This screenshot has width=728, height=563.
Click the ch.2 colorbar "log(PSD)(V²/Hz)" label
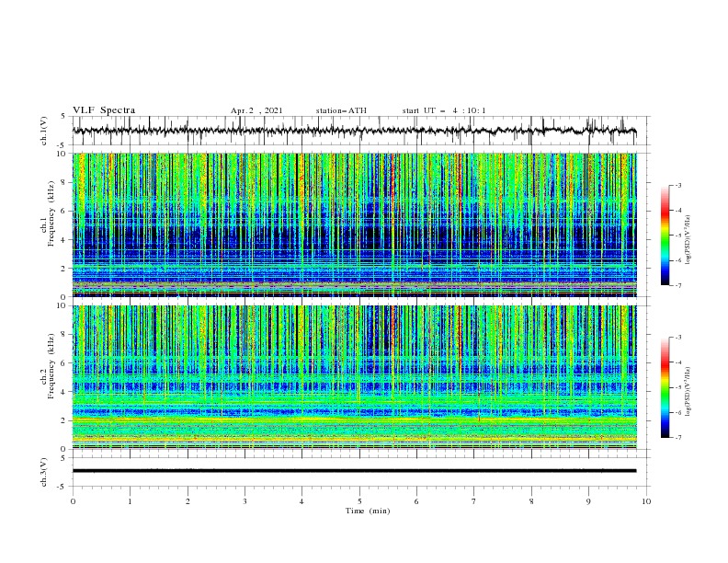tap(688, 391)
